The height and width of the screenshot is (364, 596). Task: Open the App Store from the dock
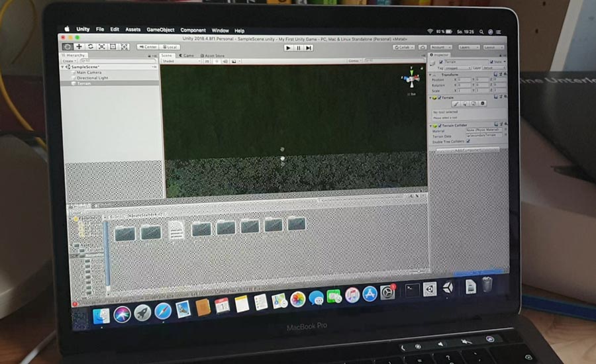(370, 294)
